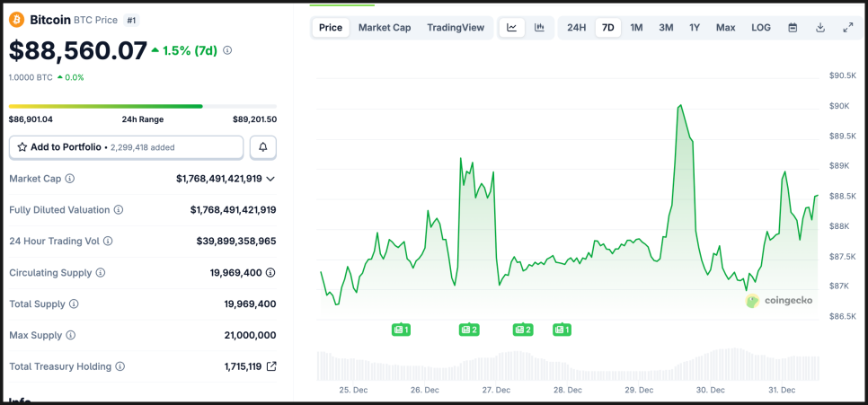Download chart data icon
This screenshot has width=868, height=405.
820,28
